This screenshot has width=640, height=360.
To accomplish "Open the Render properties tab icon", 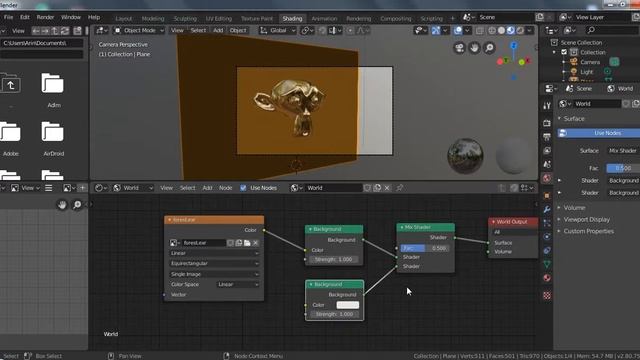I will tap(547, 122).
